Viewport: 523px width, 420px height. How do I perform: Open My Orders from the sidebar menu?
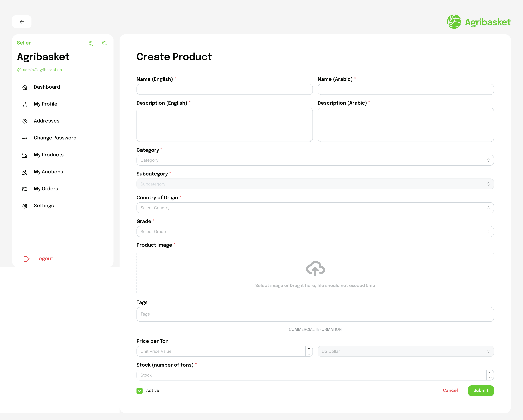point(46,189)
